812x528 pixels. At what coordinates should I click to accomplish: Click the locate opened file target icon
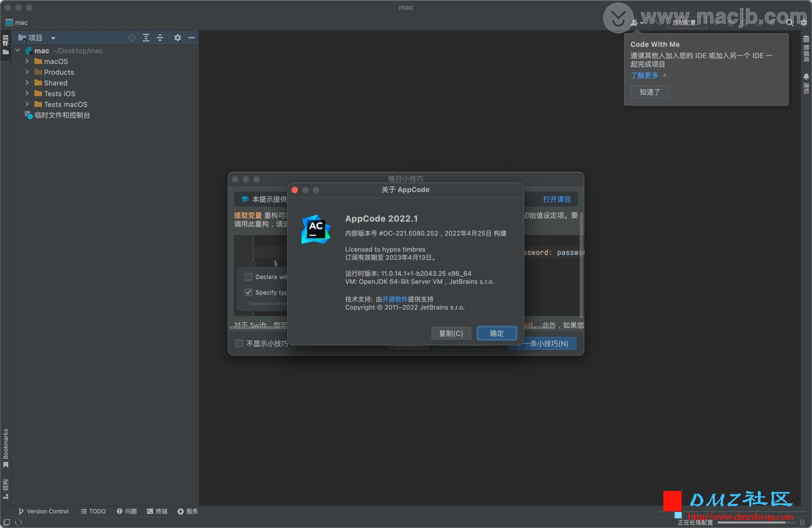tap(132, 38)
